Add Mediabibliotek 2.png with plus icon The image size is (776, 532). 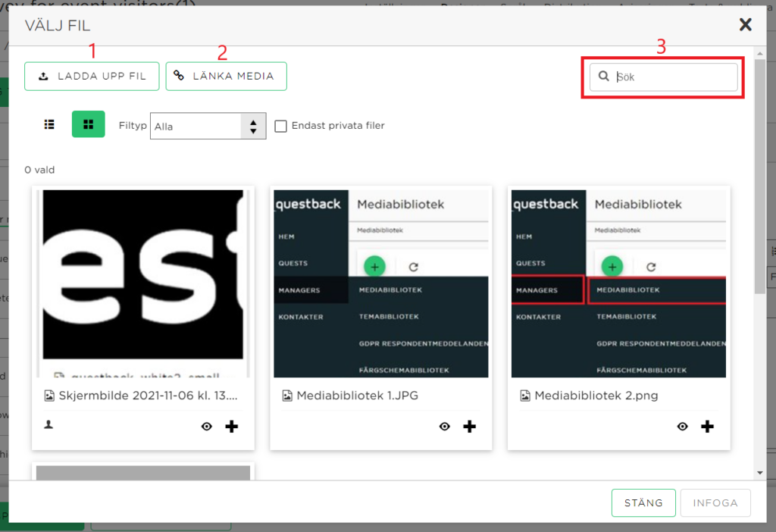(x=707, y=426)
